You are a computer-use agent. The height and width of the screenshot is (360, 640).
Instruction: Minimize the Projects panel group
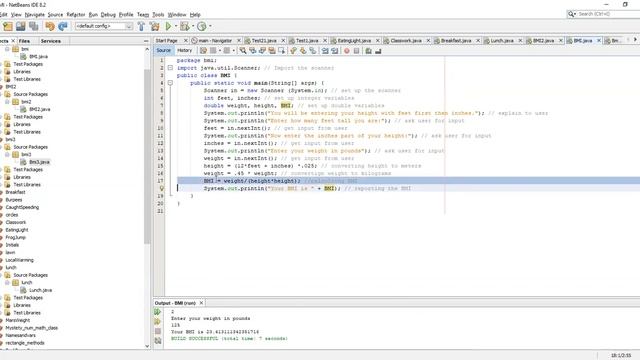click(x=146, y=41)
